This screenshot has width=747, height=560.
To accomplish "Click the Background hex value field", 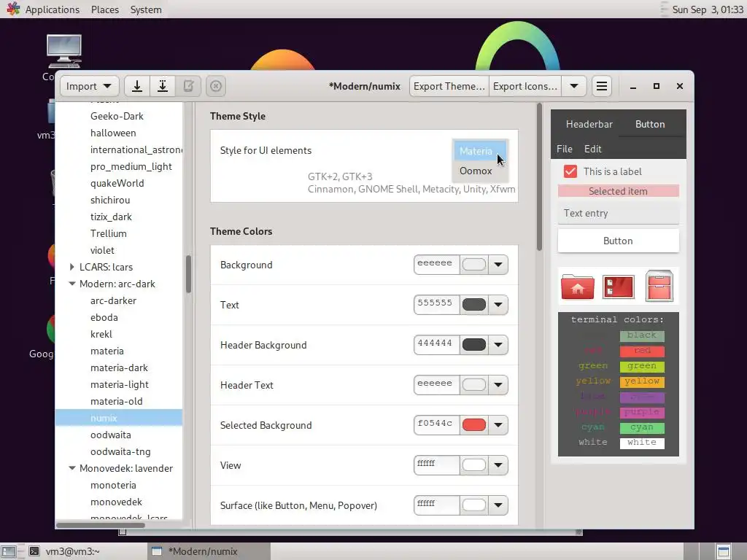I will click(x=437, y=264).
